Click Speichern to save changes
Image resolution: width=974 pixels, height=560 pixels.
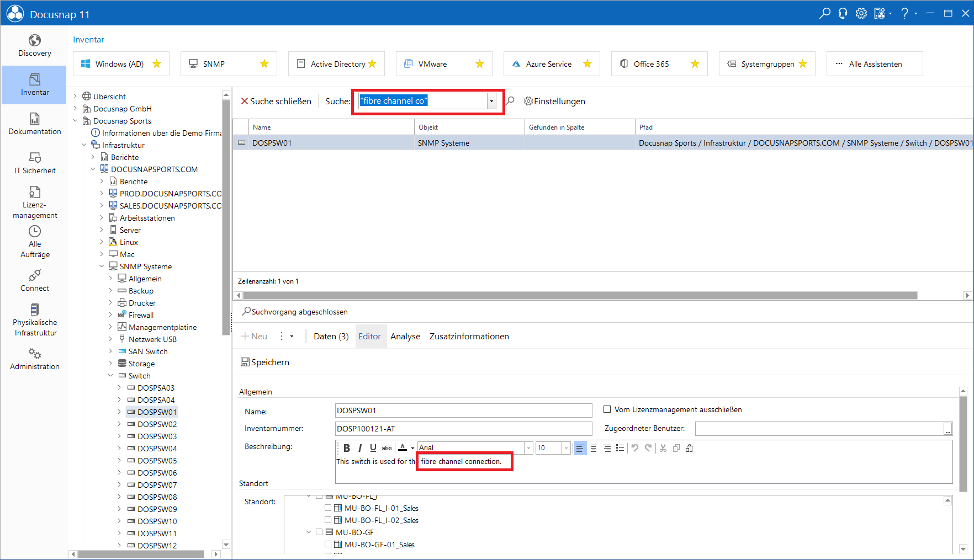[x=265, y=362]
